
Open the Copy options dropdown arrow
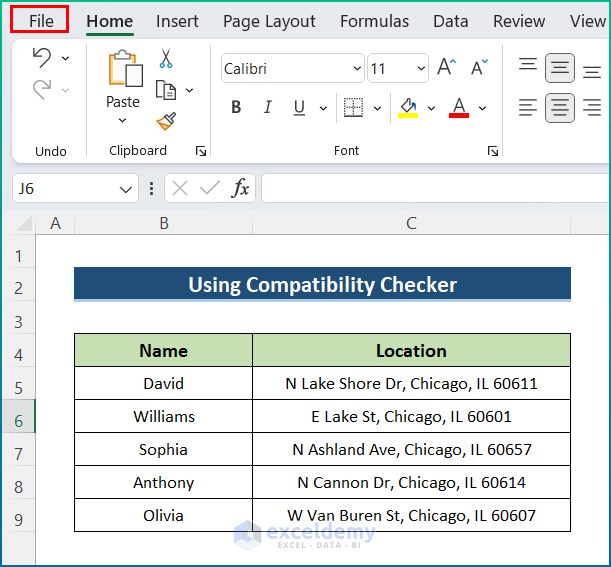tap(189, 90)
